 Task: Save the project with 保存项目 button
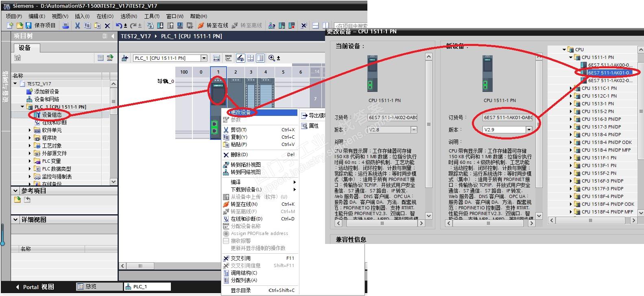(x=40, y=26)
